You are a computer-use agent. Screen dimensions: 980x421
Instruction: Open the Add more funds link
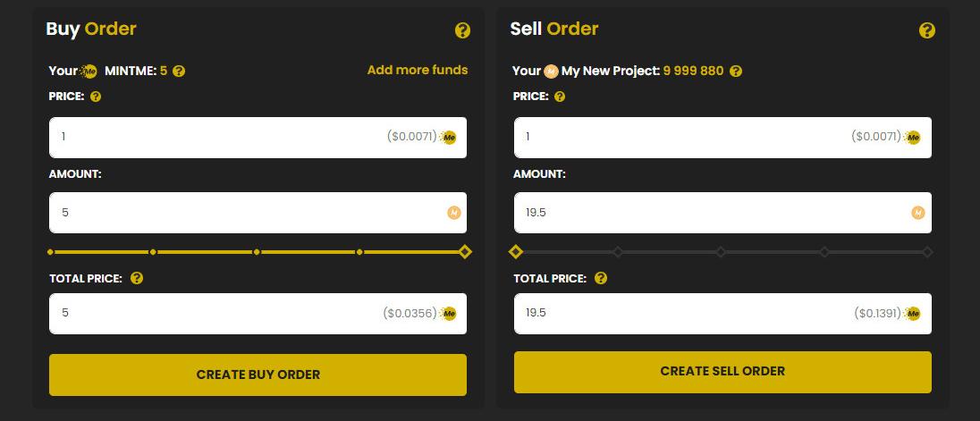point(417,70)
